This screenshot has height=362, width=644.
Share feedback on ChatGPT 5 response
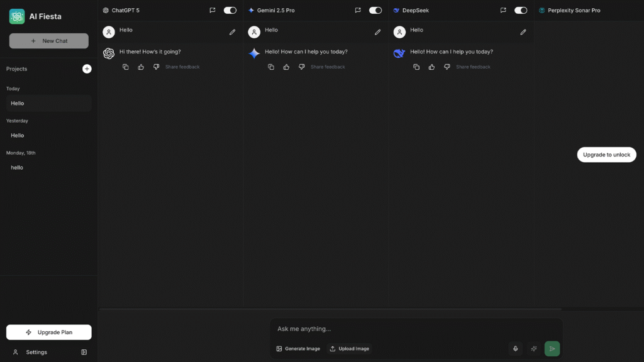coord(182,67)
